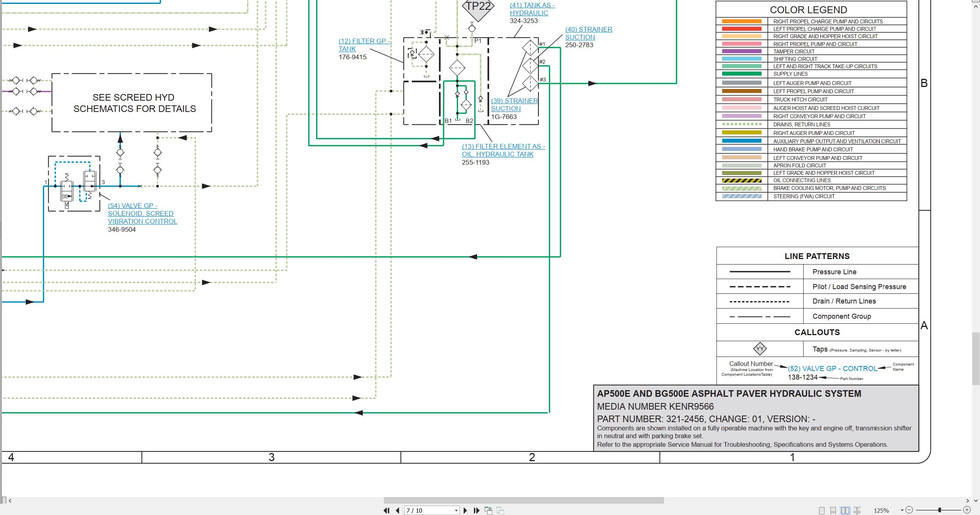
Task: Go to the first page
Action: coord(386,510)
